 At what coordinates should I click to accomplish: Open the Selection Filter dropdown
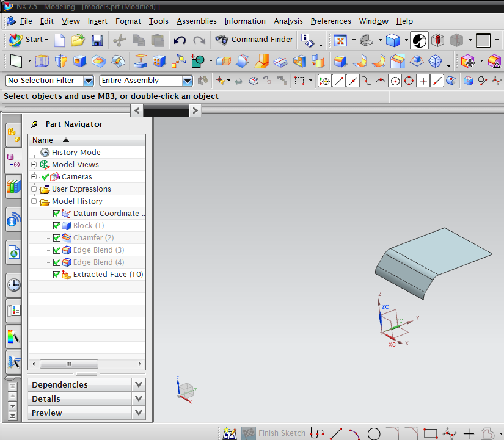click(87, 80)
